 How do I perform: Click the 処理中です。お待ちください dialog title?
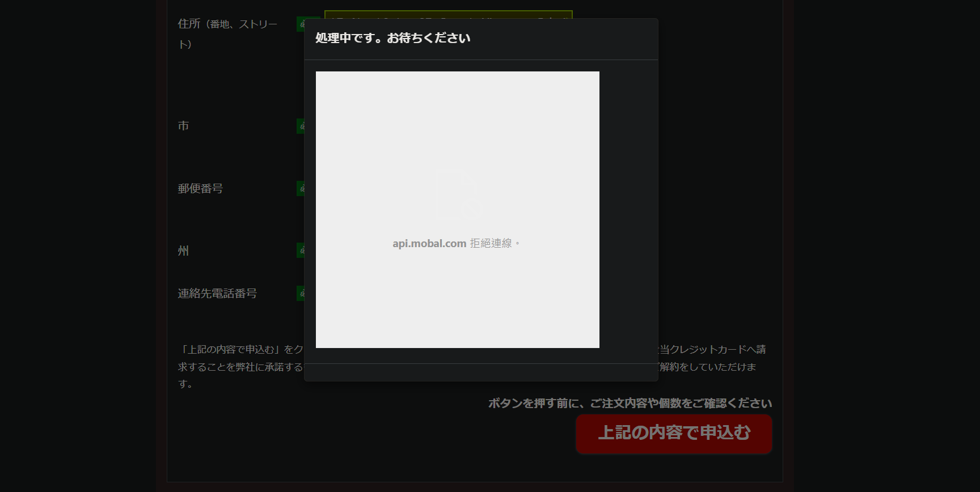(392, 38)
